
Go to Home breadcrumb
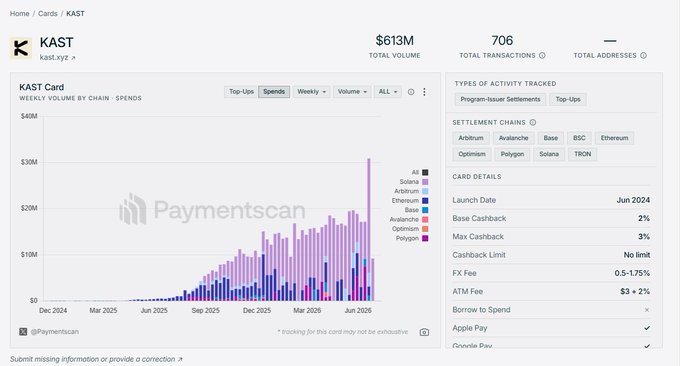pos(20,13)
